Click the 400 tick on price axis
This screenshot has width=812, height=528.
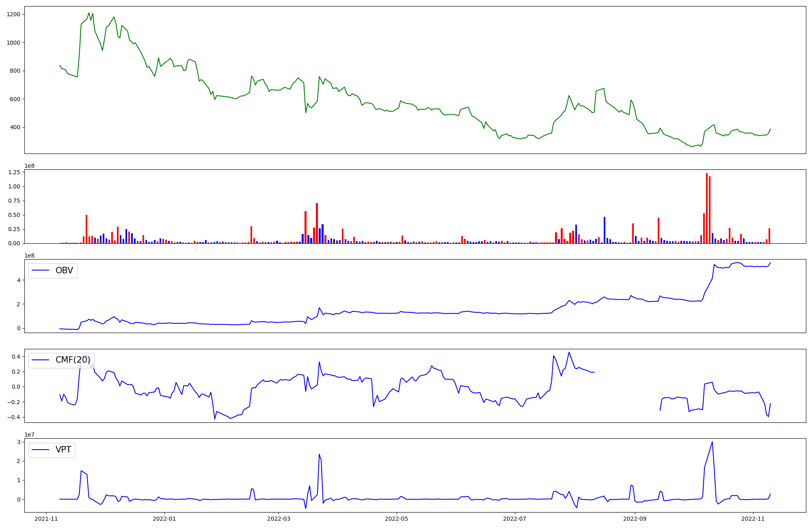(15, 127)
